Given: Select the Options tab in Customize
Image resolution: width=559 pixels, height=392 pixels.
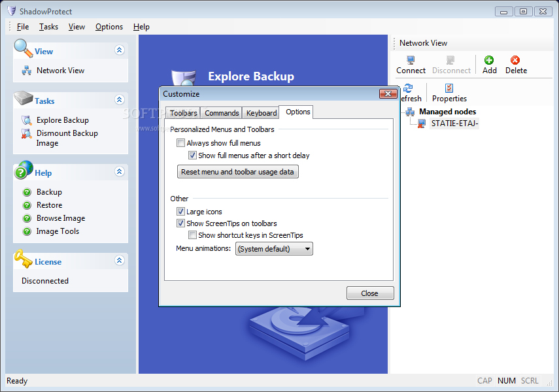Looking at the screenshot, I should click(x=297, y=112).
